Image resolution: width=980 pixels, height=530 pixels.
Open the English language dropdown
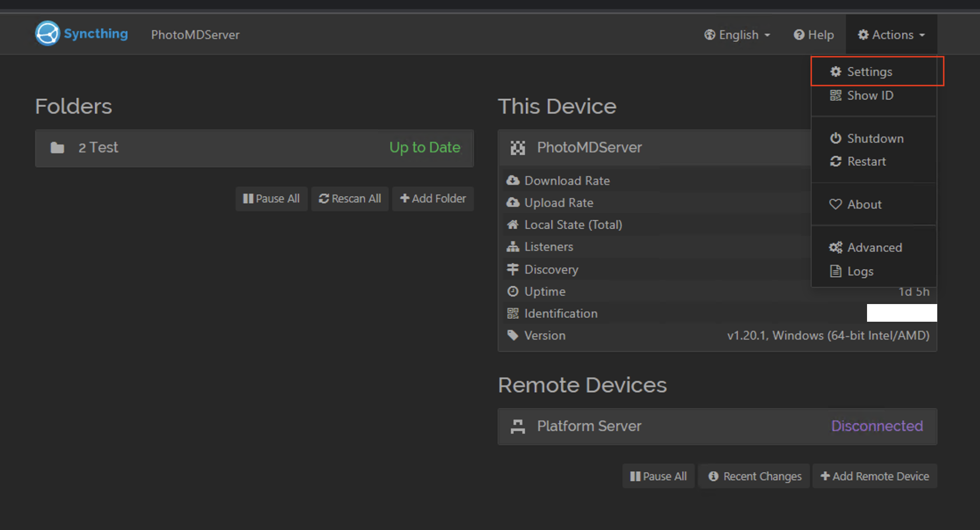[737, 35]
